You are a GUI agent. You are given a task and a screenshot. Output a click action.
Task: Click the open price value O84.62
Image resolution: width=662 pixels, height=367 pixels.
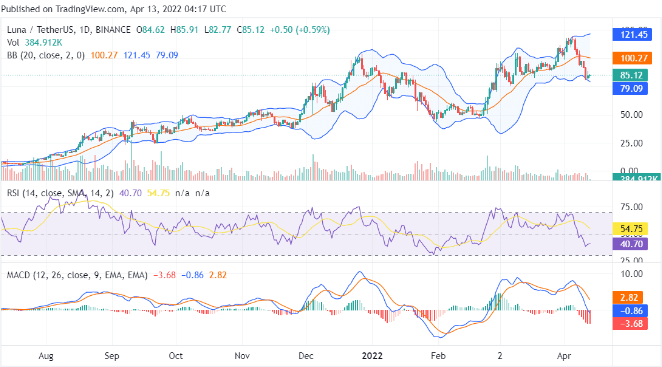tap(150, 30)
